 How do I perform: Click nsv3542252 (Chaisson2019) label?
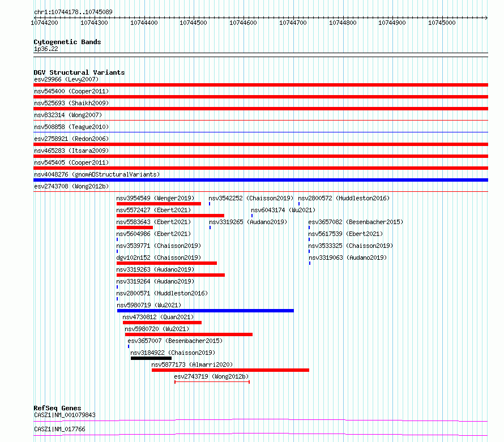[251, 198]
